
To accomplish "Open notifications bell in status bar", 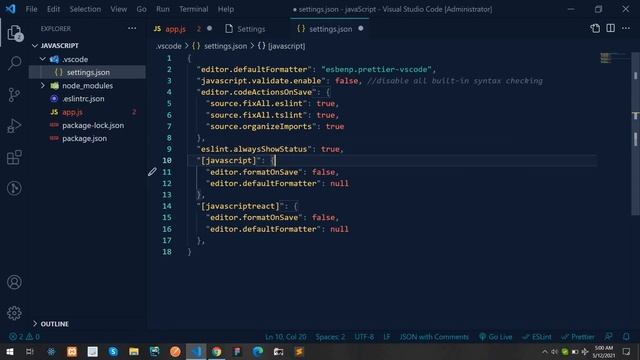I will (x=626, y=337).
